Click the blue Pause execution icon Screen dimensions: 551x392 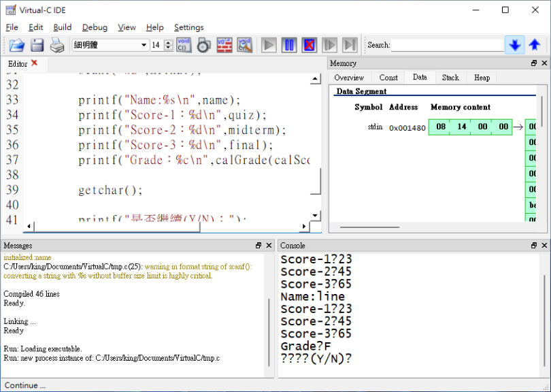pos(289,46)
